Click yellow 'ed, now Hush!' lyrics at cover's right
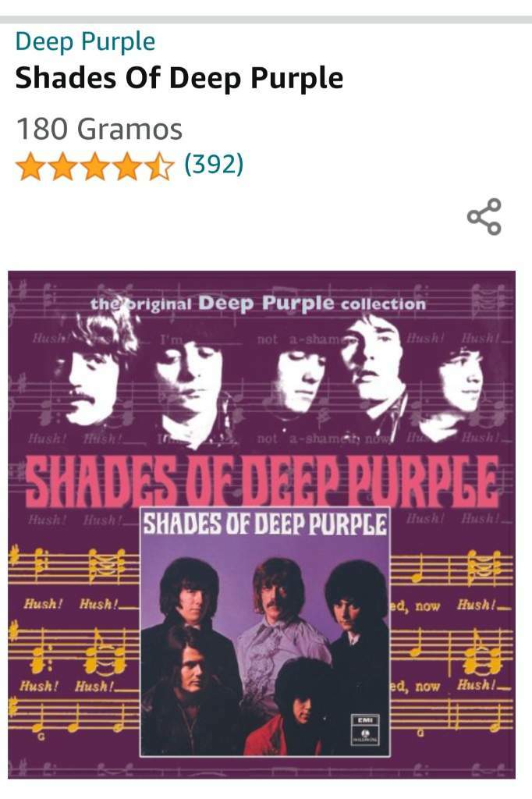Viewport: 532px width, 799px height. [450, 605]
